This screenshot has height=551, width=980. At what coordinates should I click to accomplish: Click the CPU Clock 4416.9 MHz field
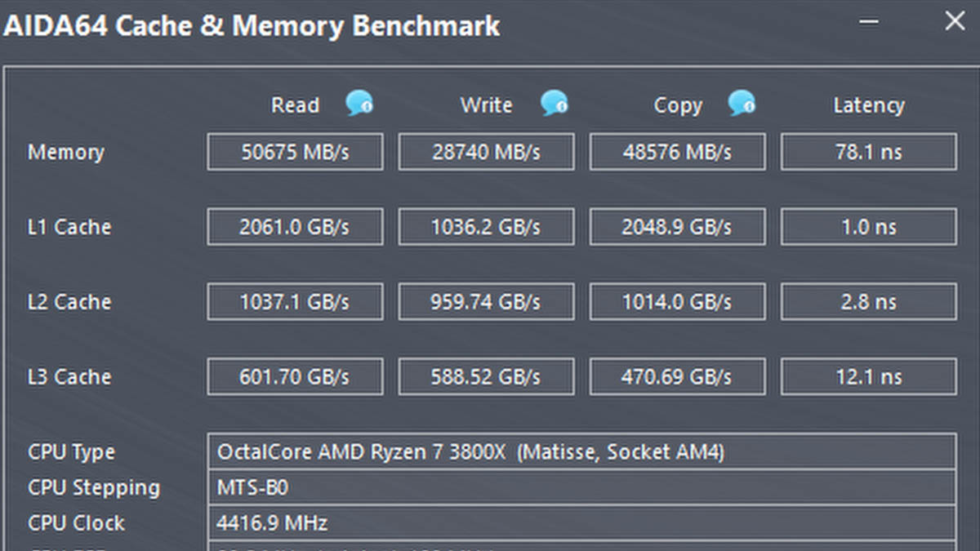click(x=581, y=523)
